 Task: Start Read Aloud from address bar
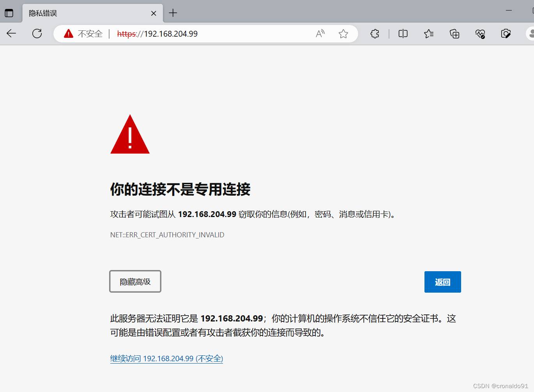point(320,34)
